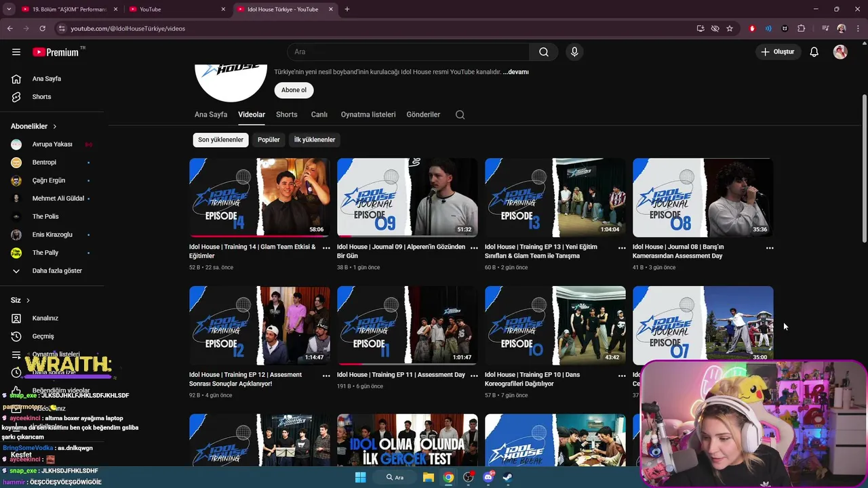
Task: Open options menu for Training EP 11 video
Action: tap(474, 375)
